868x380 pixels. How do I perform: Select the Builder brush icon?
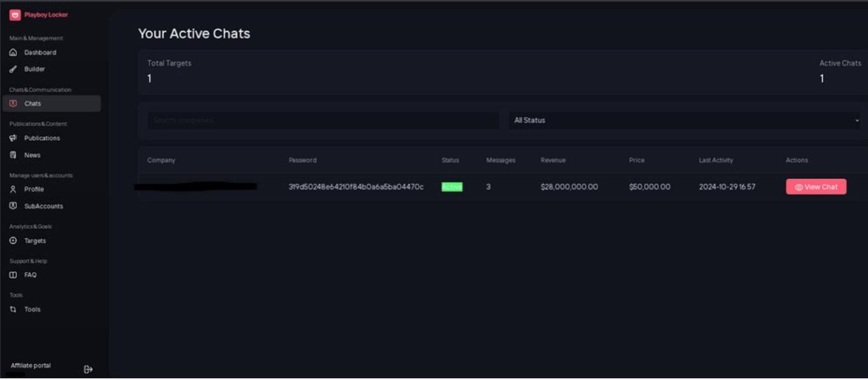13,69
